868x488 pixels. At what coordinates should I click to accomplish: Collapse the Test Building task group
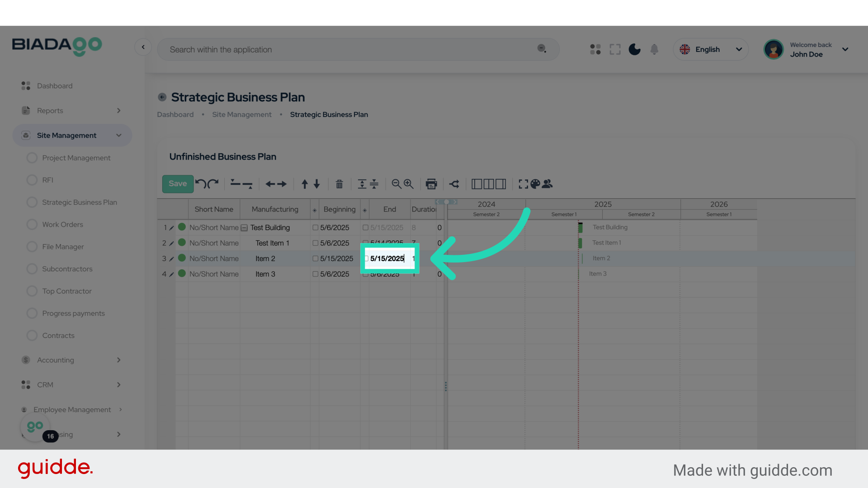(244, 228)
